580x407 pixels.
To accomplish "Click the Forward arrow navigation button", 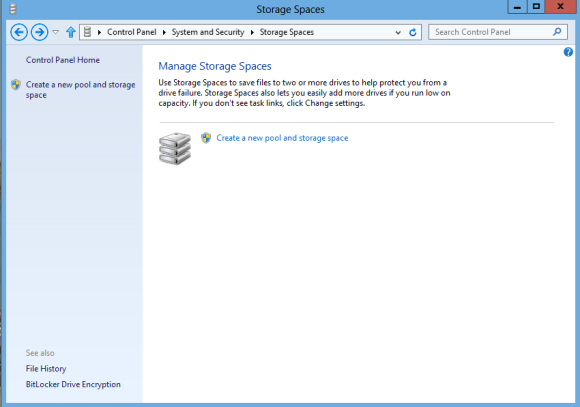I will coord(39,32).
